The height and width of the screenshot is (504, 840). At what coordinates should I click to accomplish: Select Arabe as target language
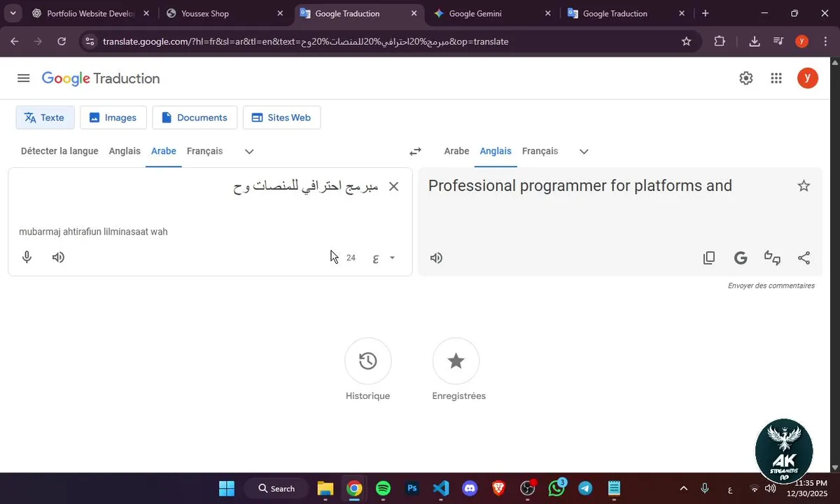pyautogui.click(x=456, y=151)
